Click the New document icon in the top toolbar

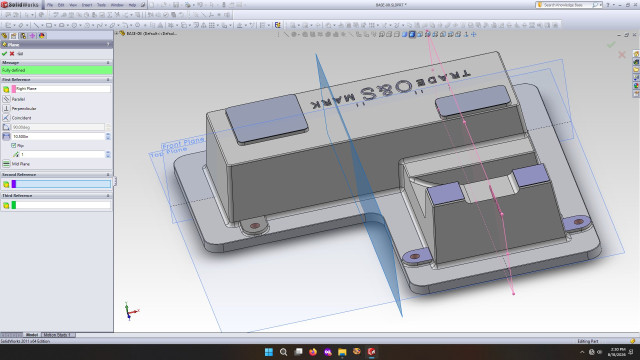click(152, 5)
